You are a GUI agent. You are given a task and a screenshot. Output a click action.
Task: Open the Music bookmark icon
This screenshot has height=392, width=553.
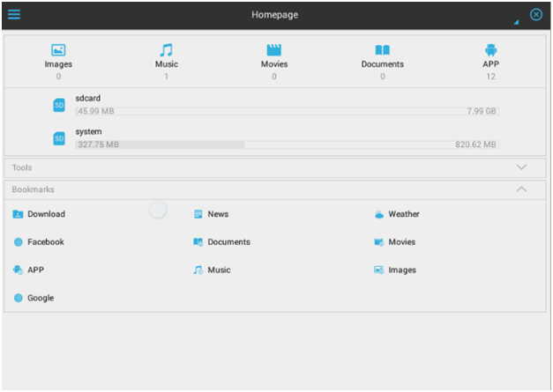click(198, 270)
